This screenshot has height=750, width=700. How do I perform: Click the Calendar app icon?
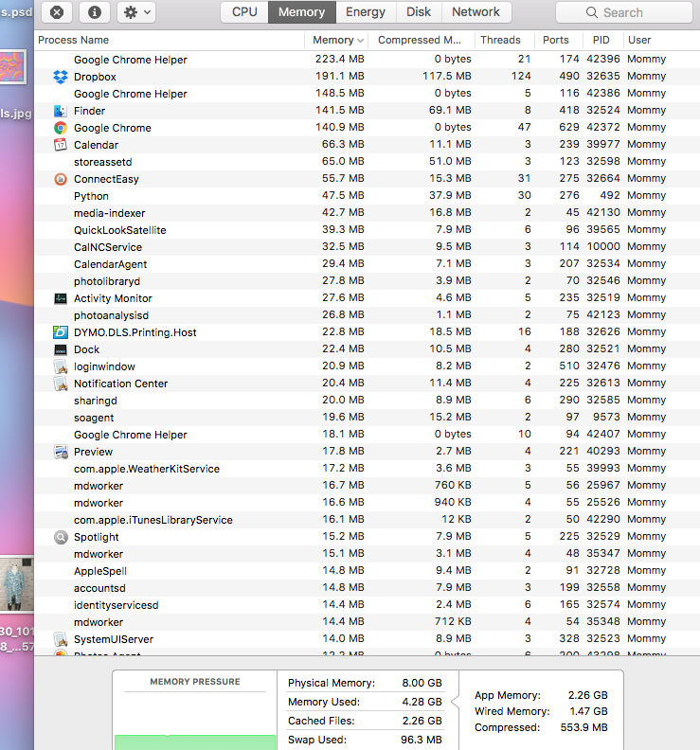pyautogui.click(x=61, y=145)
